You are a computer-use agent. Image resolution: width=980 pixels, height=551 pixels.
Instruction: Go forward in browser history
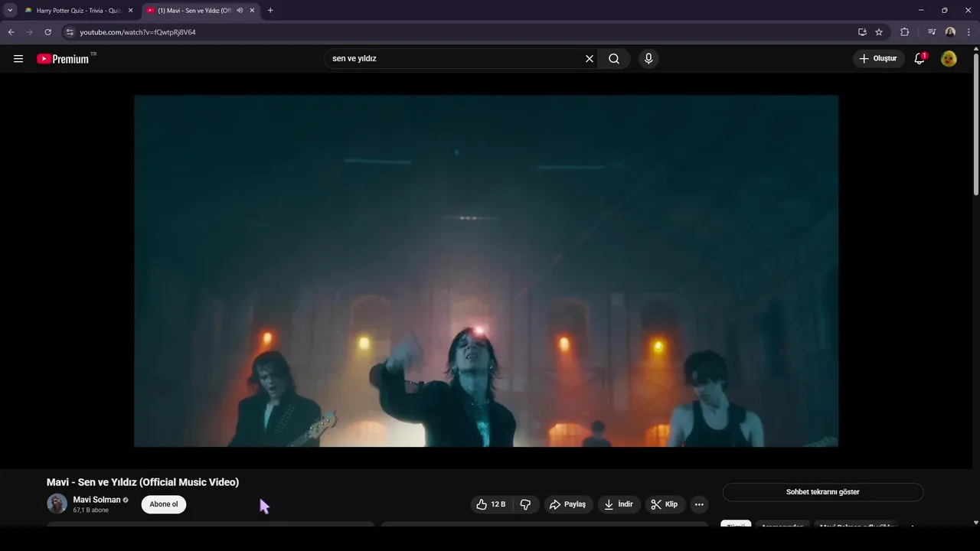tap(29, 32)
